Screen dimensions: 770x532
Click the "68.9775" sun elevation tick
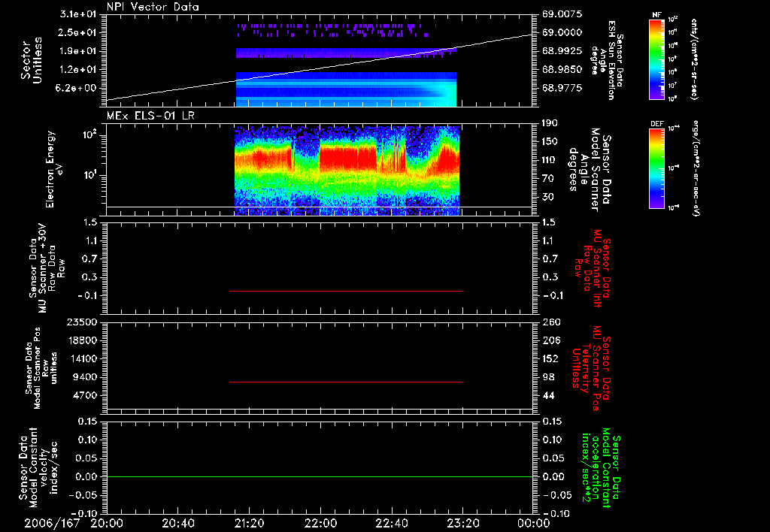pyautogui.click(x=562, y=88)
